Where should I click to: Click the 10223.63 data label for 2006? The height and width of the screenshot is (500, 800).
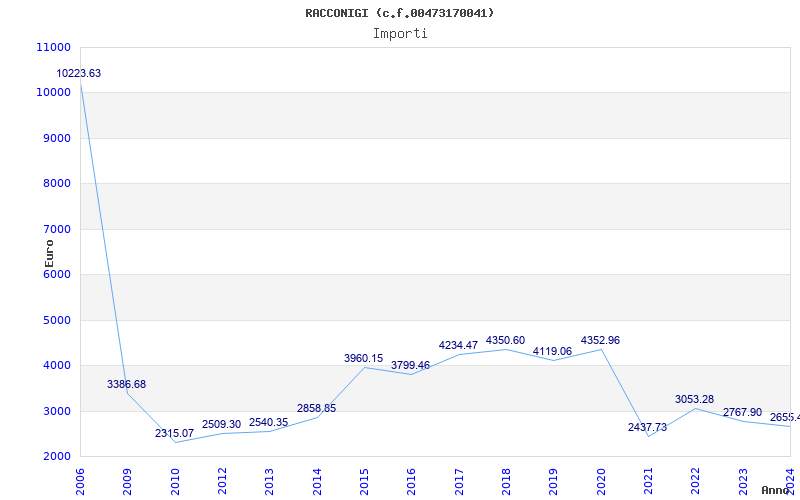coord(79,73)
